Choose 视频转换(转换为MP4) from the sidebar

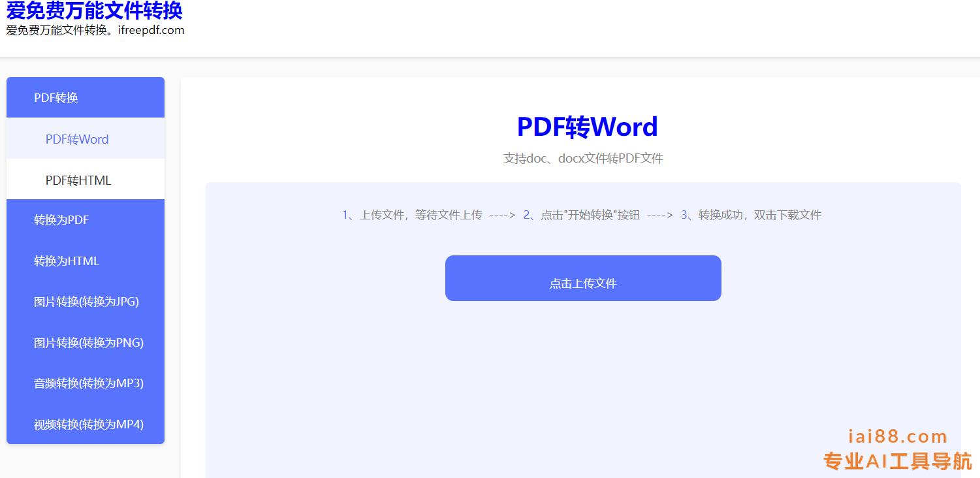coord(89,424)
